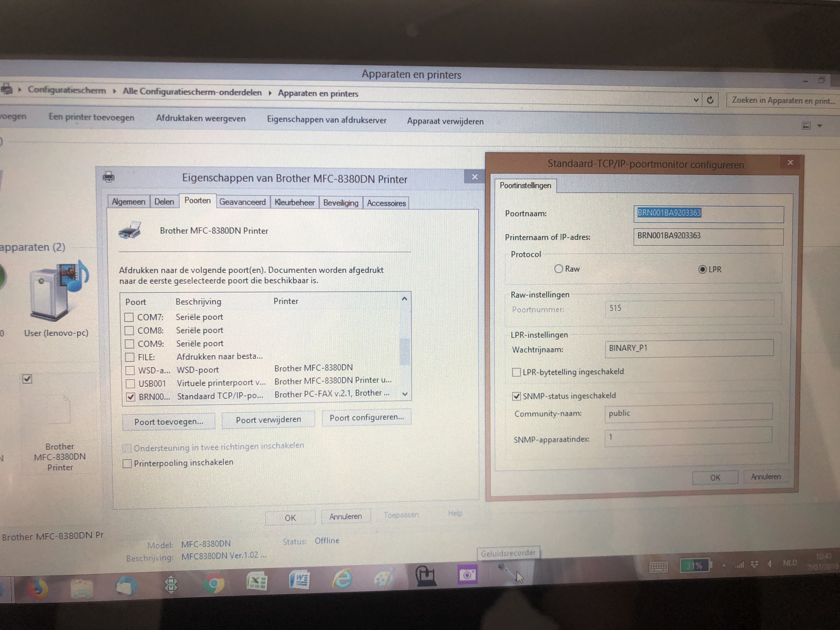Expand the address bar history dropdown
The height and width of the screenshot is (630, 840).
pyautogui.click(x=696, y=100)
